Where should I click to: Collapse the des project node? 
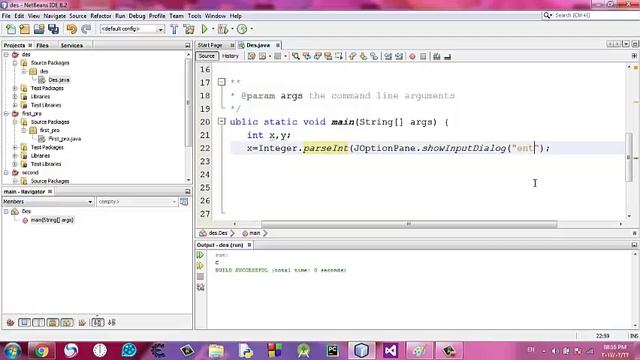coord(6,54)
